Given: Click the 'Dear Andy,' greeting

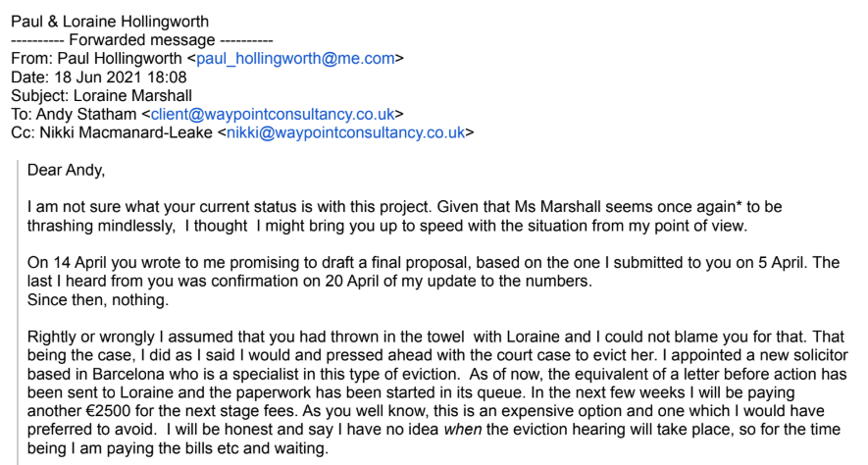Looking at the screenshot, I should pos(66,170).
